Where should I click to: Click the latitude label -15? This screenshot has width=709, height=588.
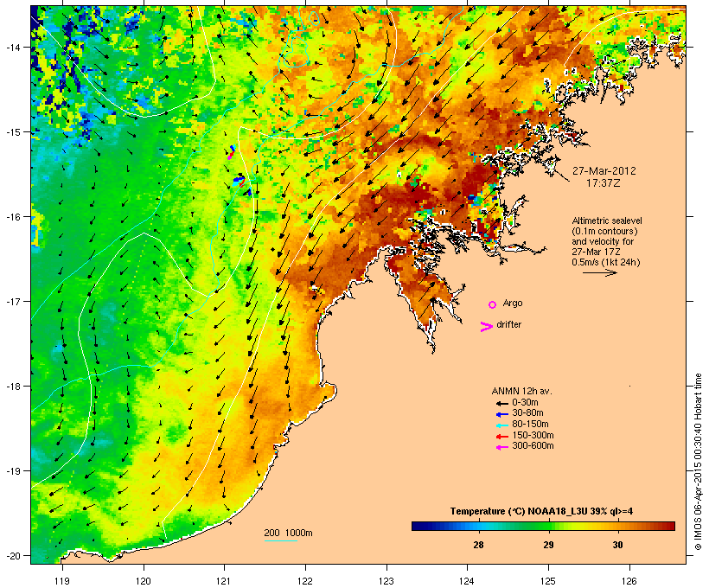[x=12, y=132]
